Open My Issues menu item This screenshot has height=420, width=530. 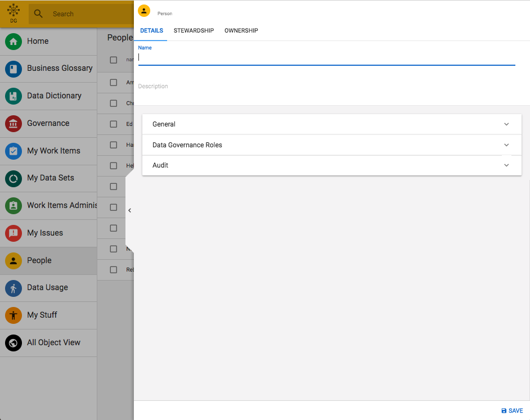48,233
